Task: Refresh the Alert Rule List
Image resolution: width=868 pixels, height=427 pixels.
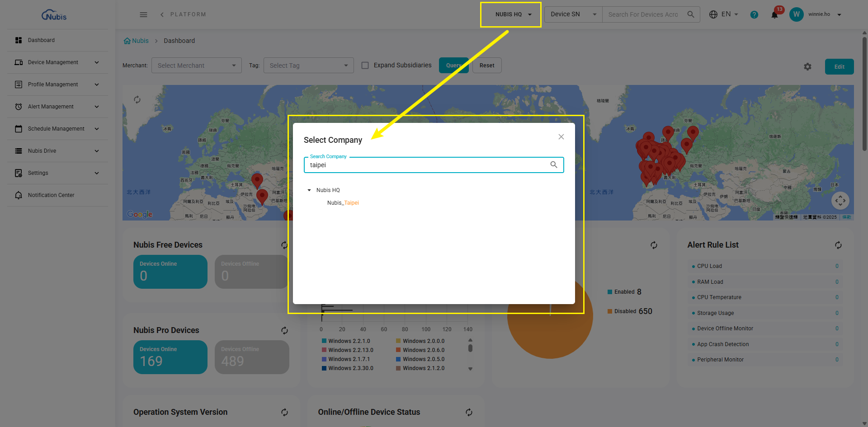Action: [x=838, y=245]
